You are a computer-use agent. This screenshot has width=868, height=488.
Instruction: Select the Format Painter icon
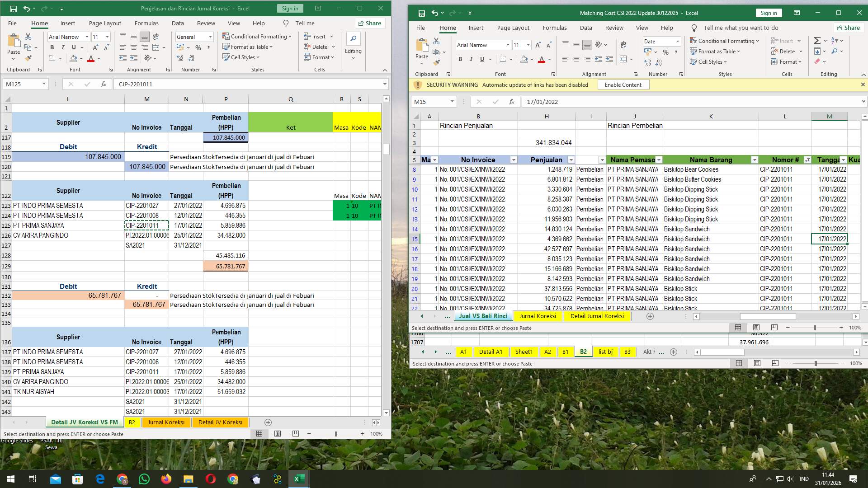tap(28, 58)
